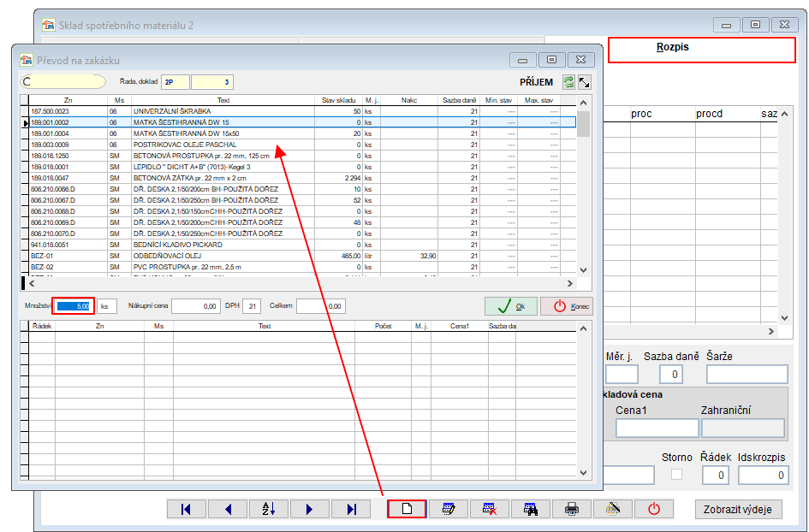The image size is (809, 532).
Task: Click the Text column header in upper grid
Action: coord(223,100)
